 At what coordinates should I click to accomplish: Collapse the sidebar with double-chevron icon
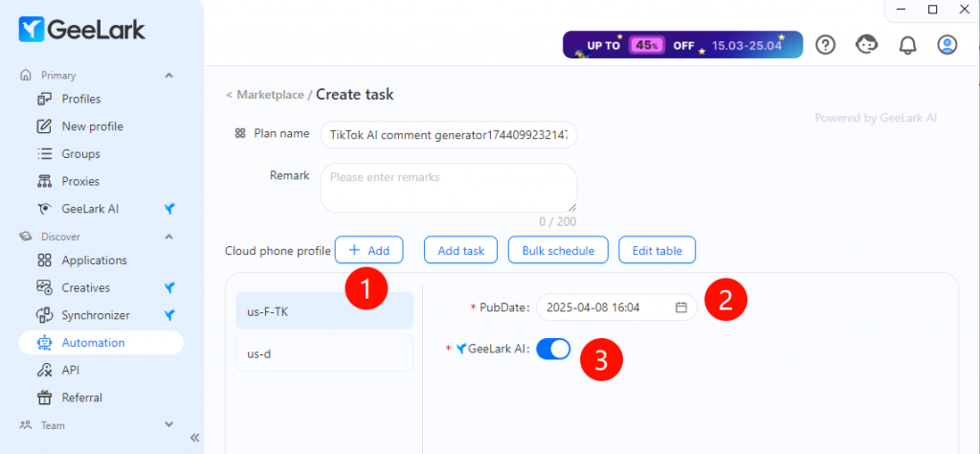(194, 437)
